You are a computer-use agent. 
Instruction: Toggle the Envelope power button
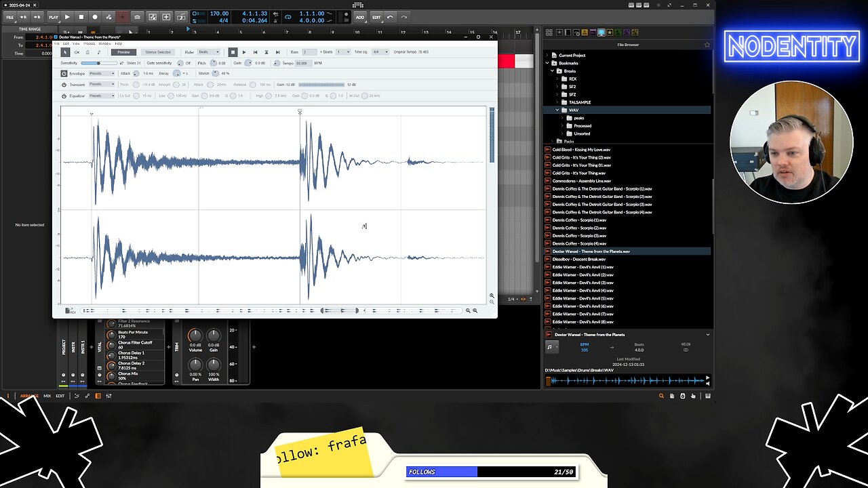(64, 73)
